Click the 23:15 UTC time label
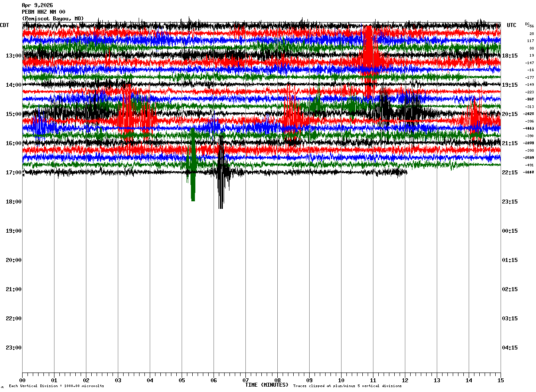The height and width of the screenshot is (392, 536). (x=510, y=202)
